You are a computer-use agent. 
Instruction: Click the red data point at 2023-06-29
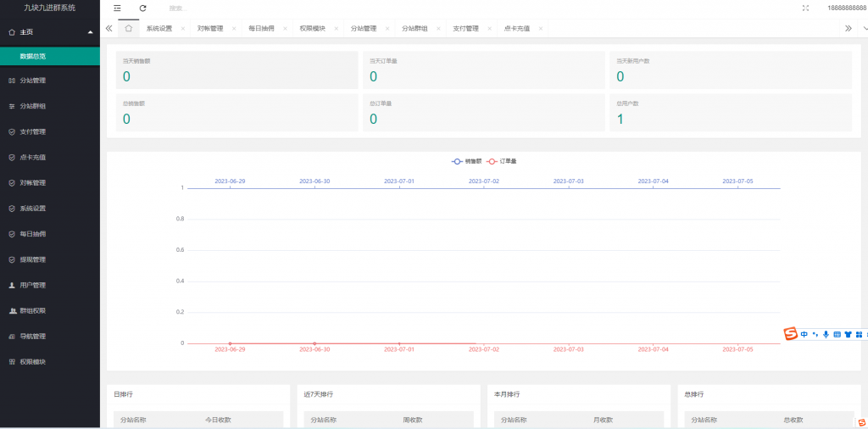(x=230, y=343)
